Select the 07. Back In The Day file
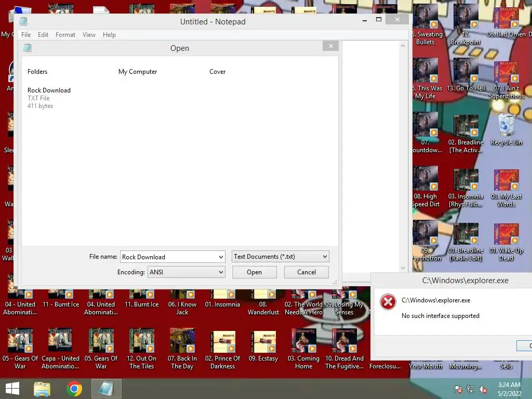The width and height of the screenshot is (532, 399). [182, 349]
